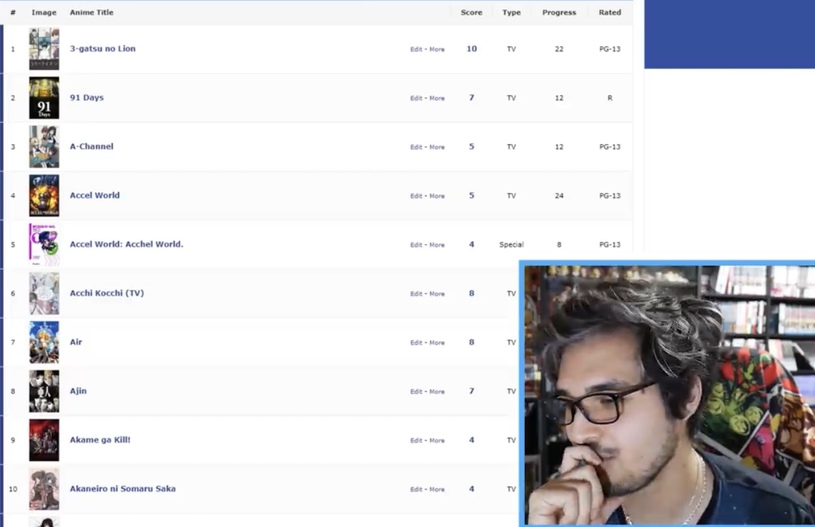
Task: Click the 91 Days cover image
Action: click(x=44, y=98)
